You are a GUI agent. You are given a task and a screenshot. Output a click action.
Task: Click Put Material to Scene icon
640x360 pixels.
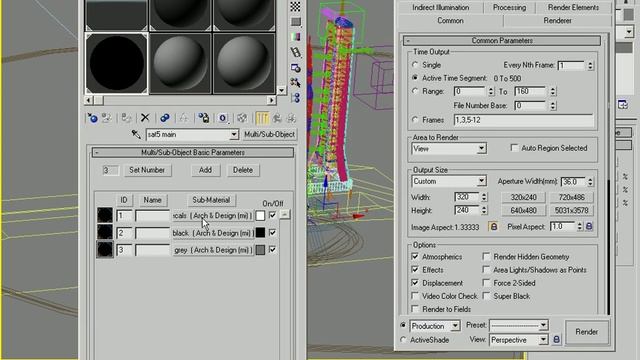tap(107, 118)
